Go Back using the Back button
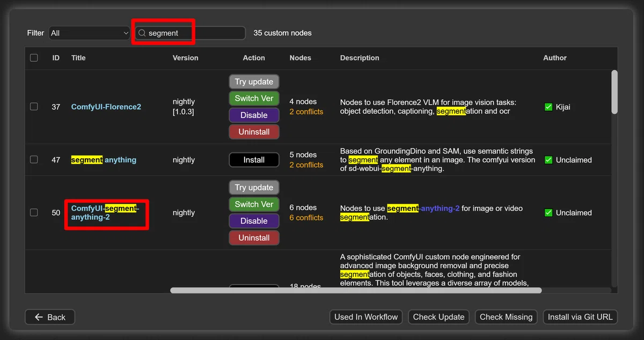The width and height of the screenshot is (644, 340). pyautogui.click(x=50, y=317)
